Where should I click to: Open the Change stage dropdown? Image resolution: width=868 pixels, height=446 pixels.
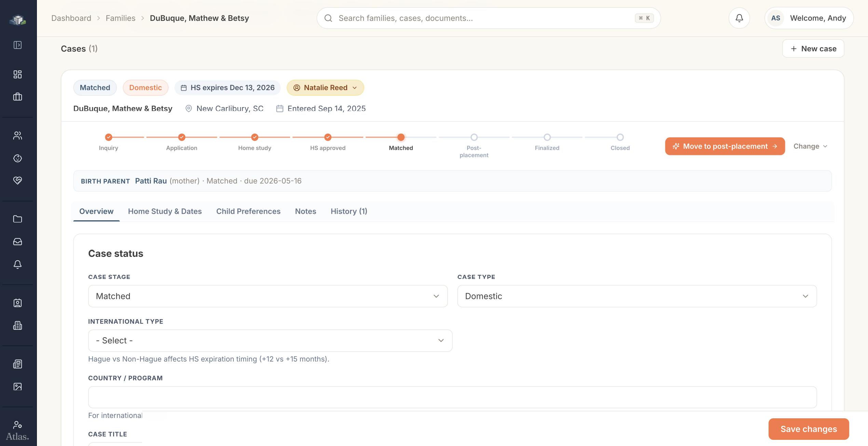click(810, 146)
